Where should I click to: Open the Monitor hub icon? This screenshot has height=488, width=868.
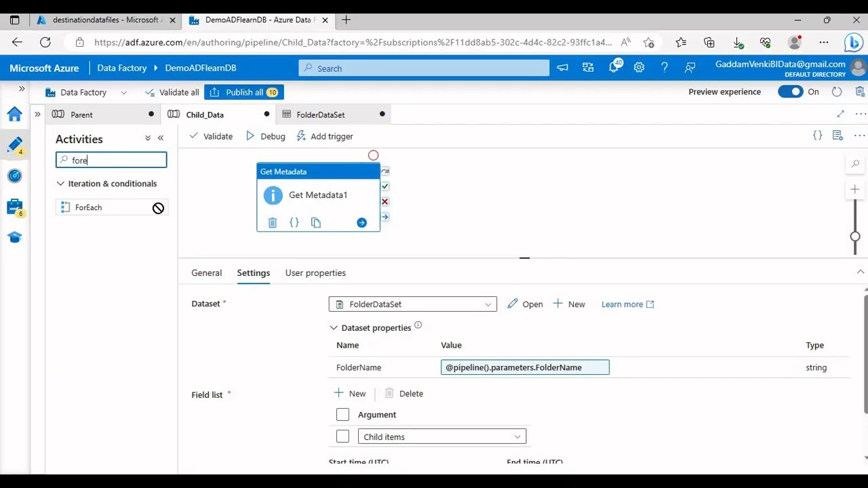15,176
